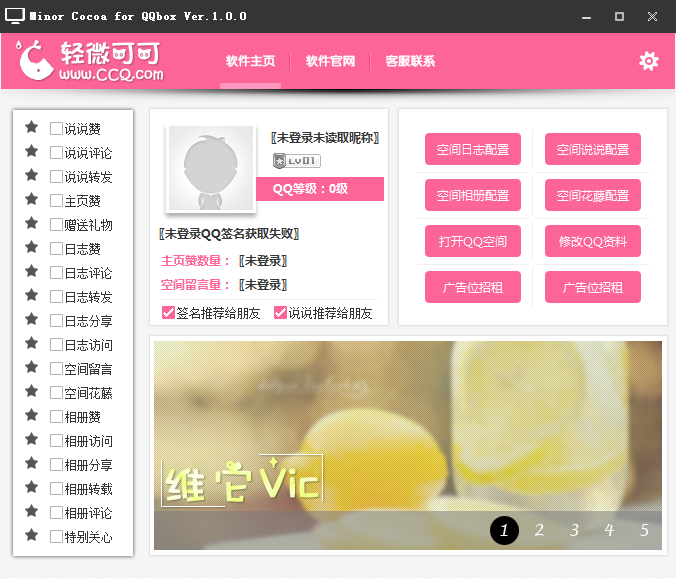Click the star beside 相册分享
The width and height of the screenshot is (676, 579).
point(31,463)
